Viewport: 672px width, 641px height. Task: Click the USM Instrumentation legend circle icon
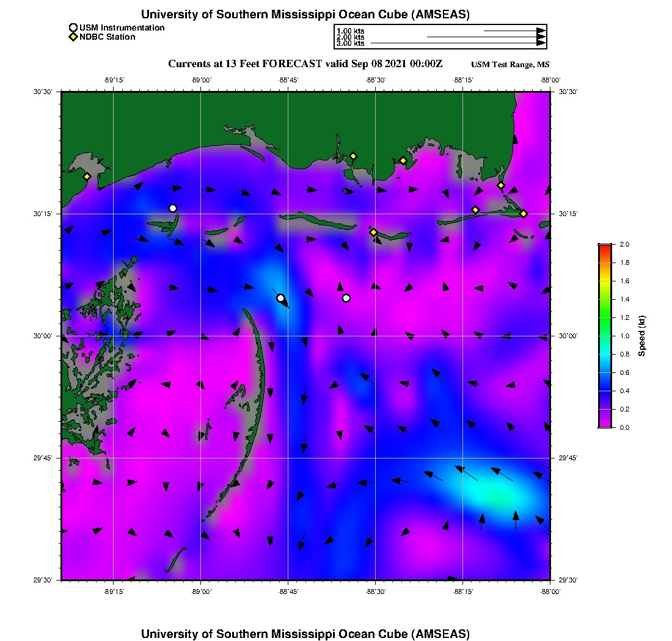click(73, 27)
